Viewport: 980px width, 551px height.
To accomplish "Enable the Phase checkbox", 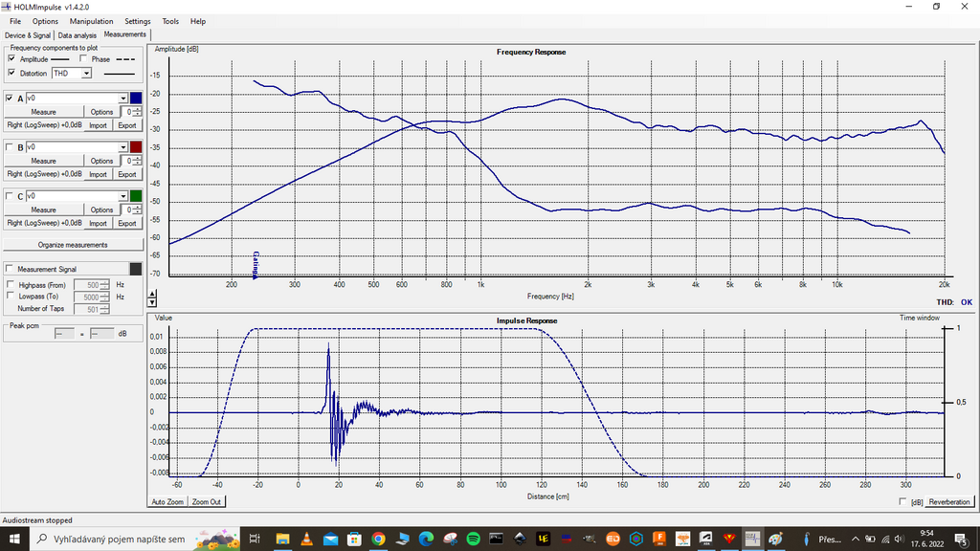I will pyautogui.click(x=83, y=58).
